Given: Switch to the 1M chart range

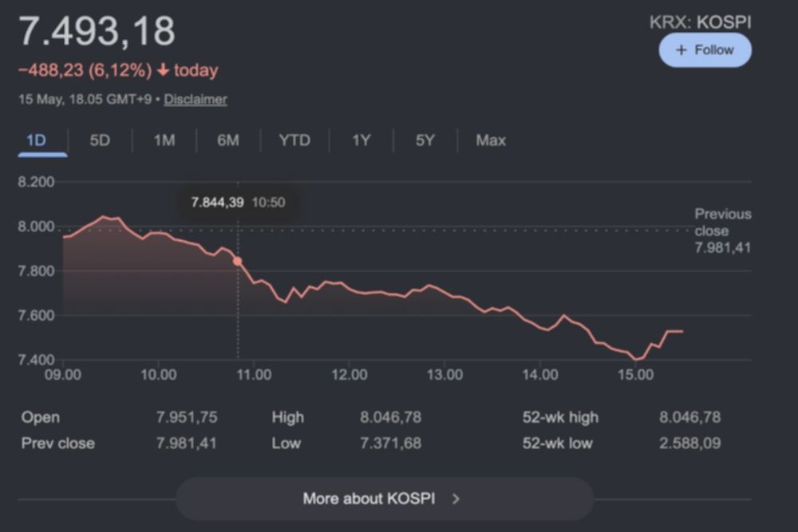Looking at the screenshot, I should 164,140.
